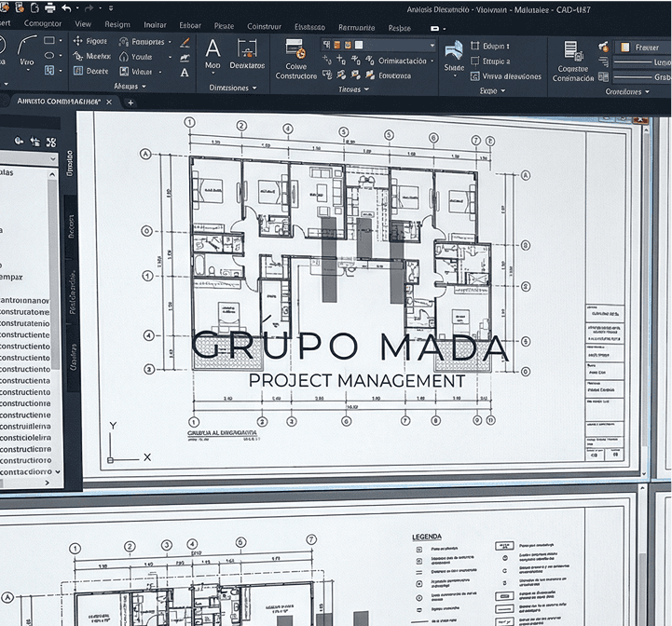Image resolution: width=672 pixels, height=626 pixels.
Task: Close the Ainnisto document tab
Action: (109, 102)
